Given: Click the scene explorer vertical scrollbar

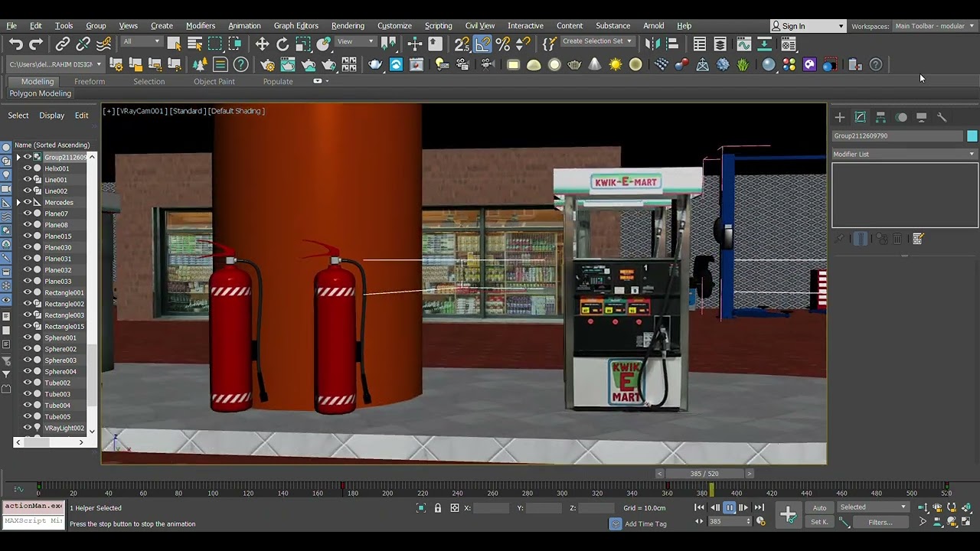Looking at the screenshot, I should click(x=92, y=294).
